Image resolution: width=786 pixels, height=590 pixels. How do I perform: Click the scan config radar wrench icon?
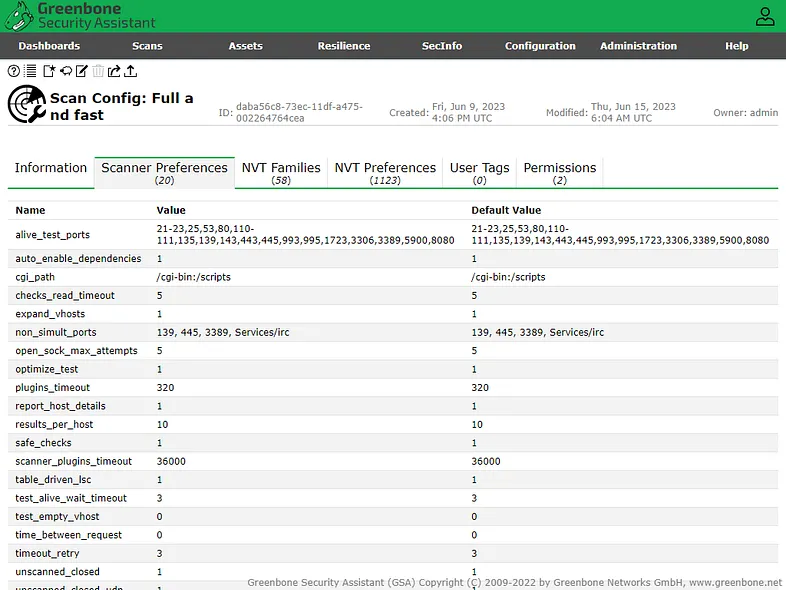click(x=27, y=104)
